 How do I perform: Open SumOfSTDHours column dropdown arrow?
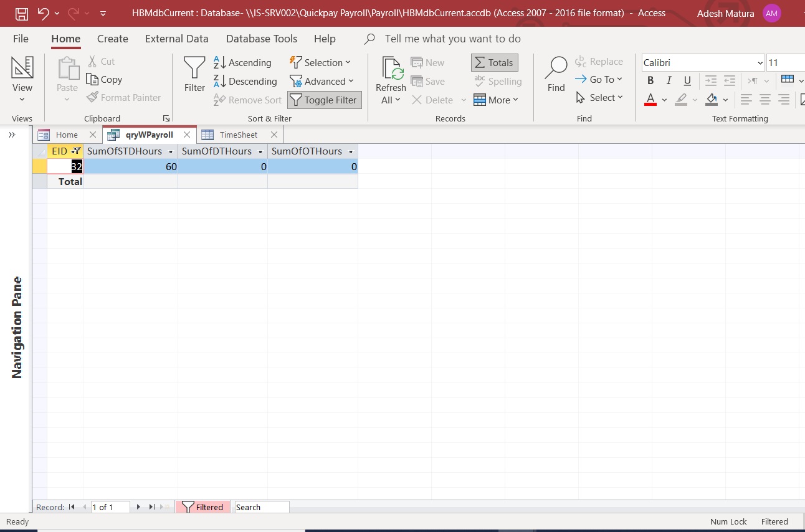coord(171,152)
